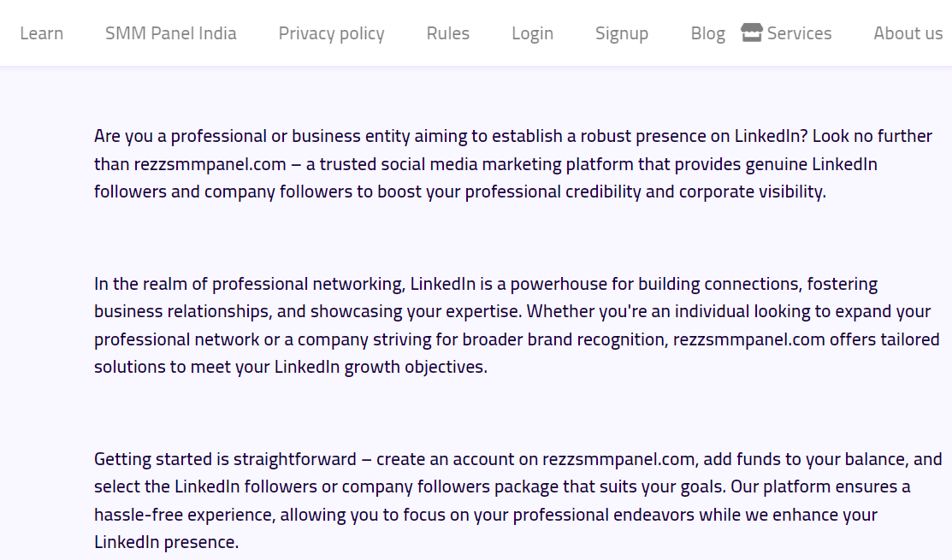The image size is (952, 560).
Task: Select Rules in the navigation bar
Action: (448, 33)
